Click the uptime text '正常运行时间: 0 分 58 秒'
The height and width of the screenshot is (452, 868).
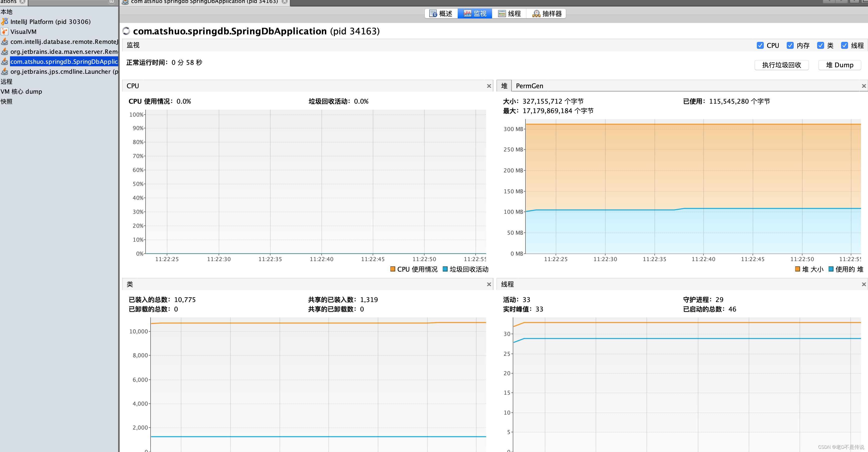click(164, 63)
